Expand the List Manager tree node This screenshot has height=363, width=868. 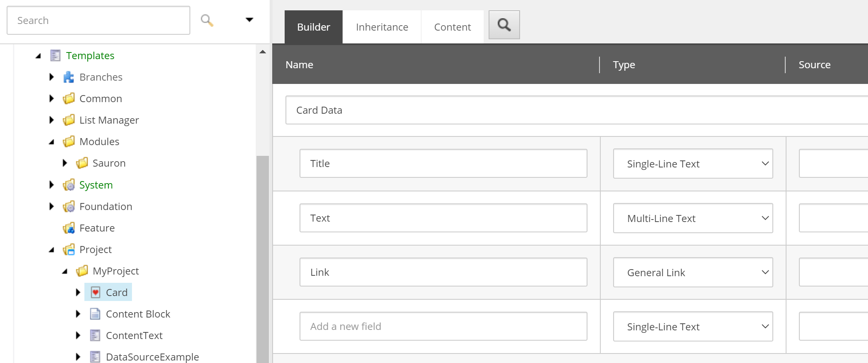(x=51, y=120)
